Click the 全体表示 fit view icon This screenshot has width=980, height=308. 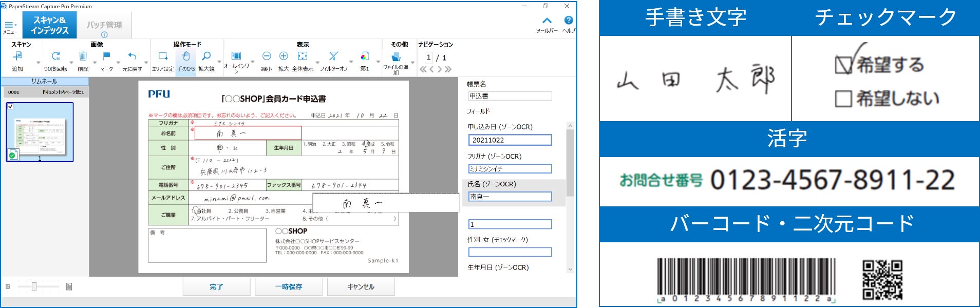(303, 56)
